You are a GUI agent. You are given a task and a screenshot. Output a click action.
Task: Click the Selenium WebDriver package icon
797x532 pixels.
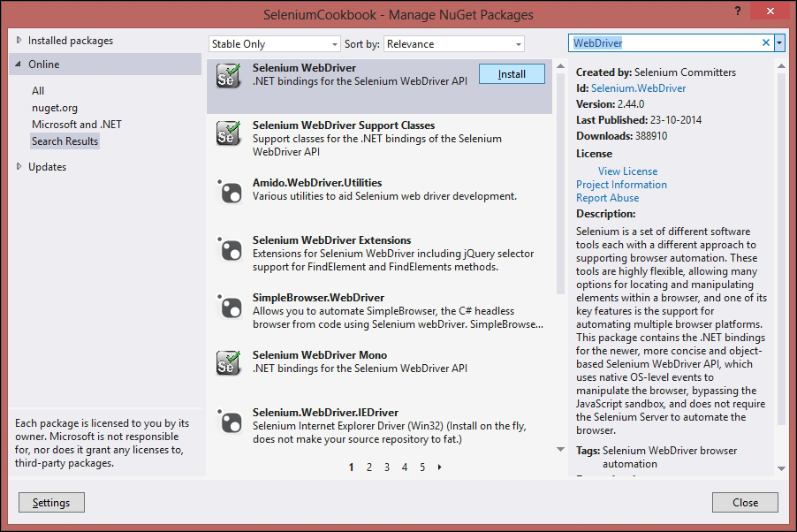228,76
